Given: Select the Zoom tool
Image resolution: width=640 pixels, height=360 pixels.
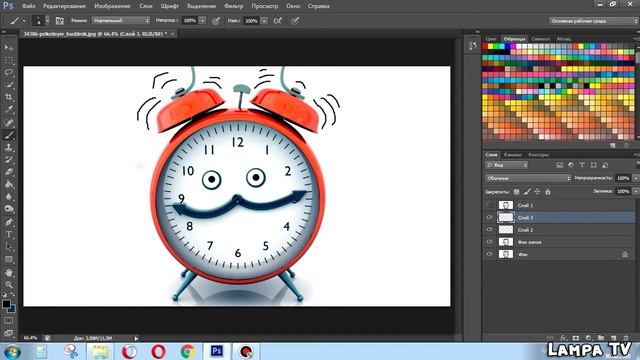Looking at the screenshot, I should [9, 284].
